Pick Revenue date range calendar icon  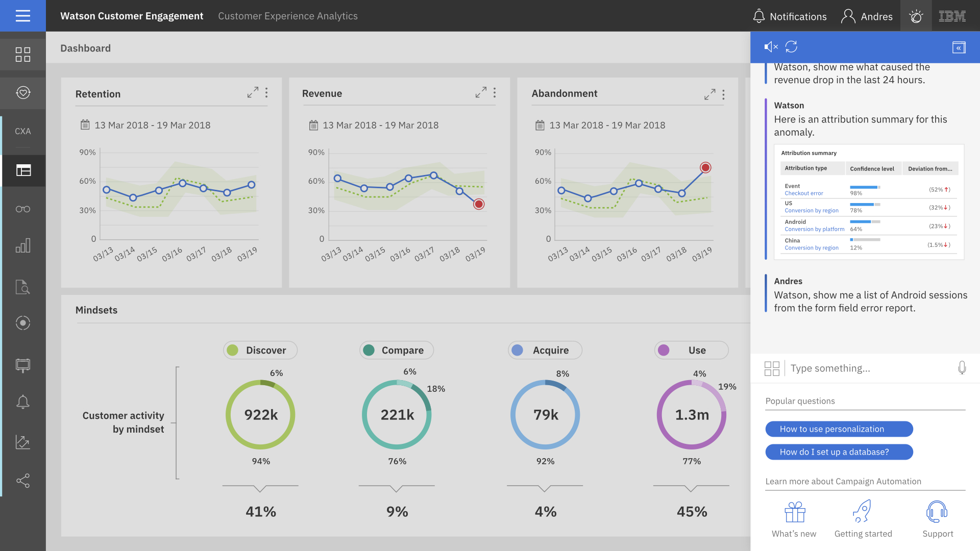click(x=313, y=125)
